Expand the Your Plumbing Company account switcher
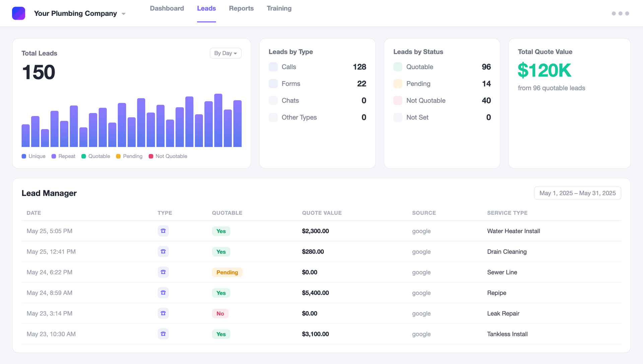The image size is (643, 364). (x=80, y=13)
